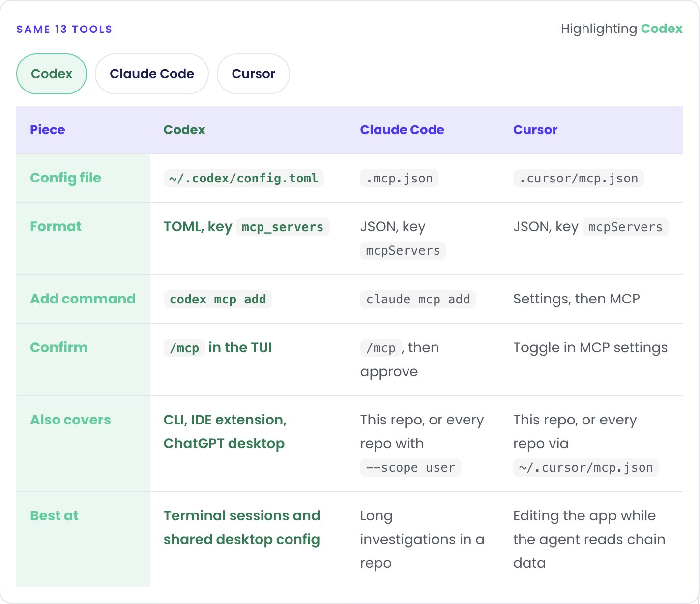Click the "~/.cursor/mcp.json" code chip
Screen dimensions: 700x604
586,467
